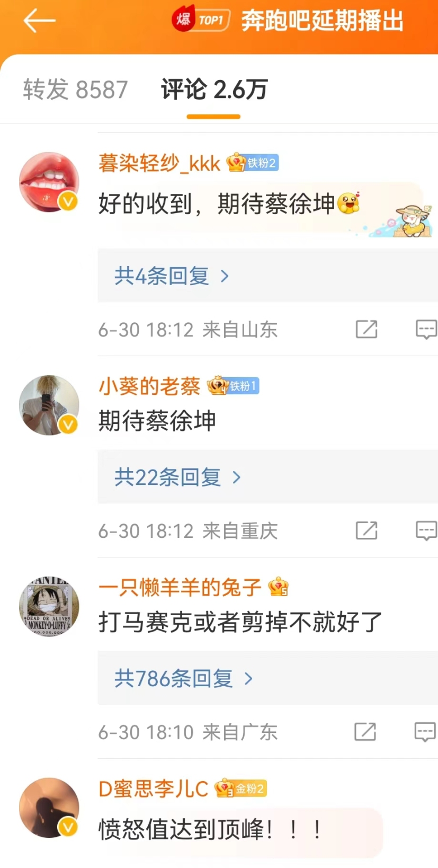Open reply bubble on 小葵的老蔡's comment
The width and height of the screenshot is (438, 868).
point(426,530)
